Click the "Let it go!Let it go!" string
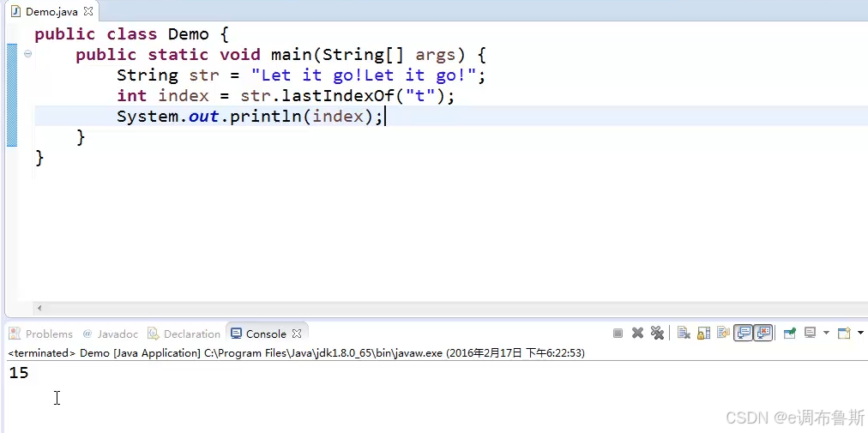The image size is (868, 433). (363, 75)
